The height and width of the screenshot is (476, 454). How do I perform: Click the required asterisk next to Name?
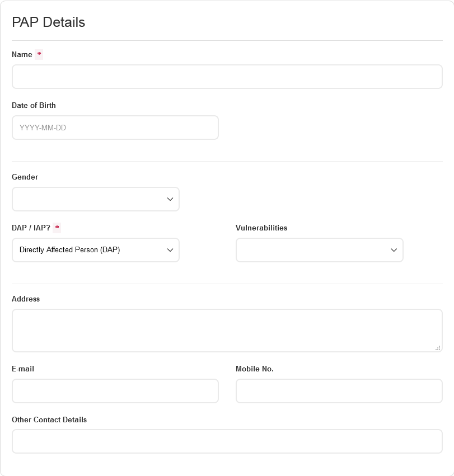point(39,54)
